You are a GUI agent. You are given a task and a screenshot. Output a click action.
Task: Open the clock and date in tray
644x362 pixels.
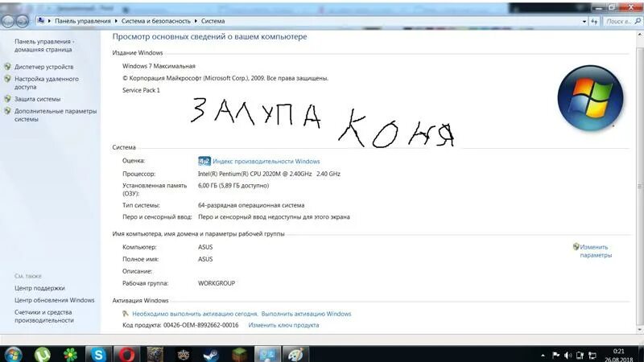[x=618, y=356]
